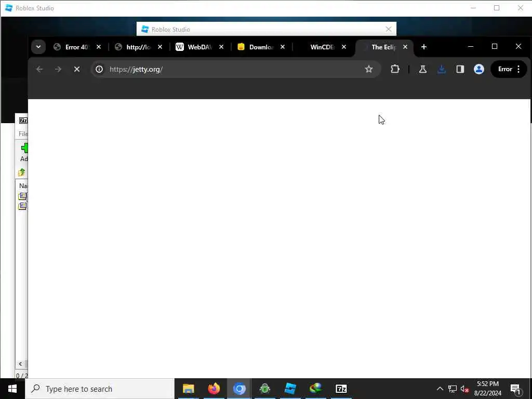Open Roblox Studio from the taskbar
Viewport: 532px width, 399px height.
click(290, 389)
